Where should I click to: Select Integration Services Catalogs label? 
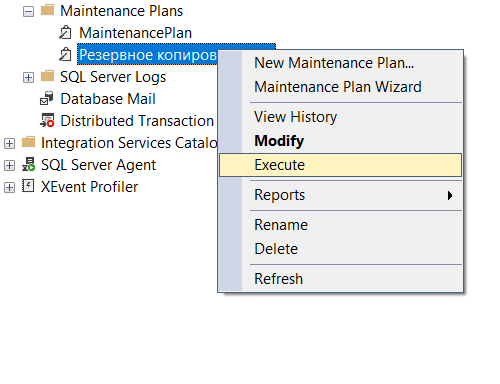click(x=129, y=143)
